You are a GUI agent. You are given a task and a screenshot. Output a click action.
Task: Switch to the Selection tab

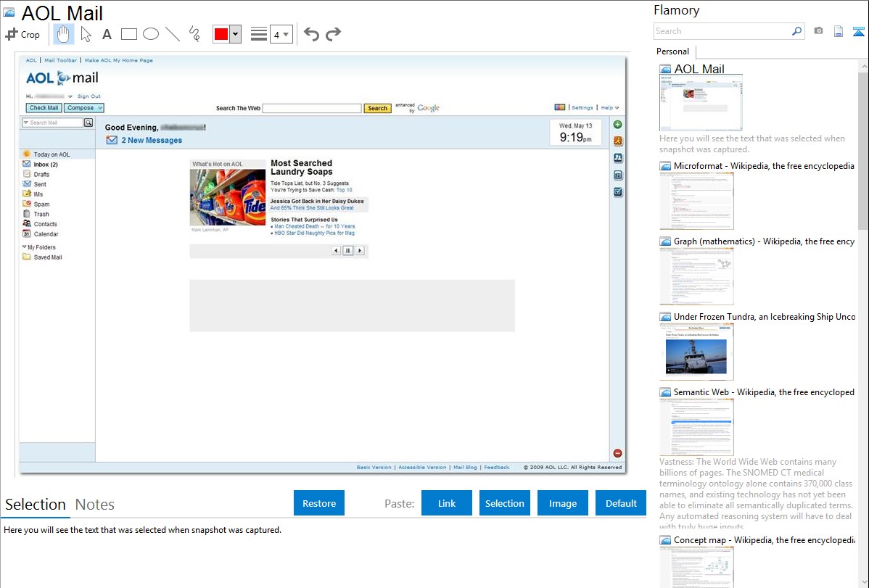pos(36,505)
